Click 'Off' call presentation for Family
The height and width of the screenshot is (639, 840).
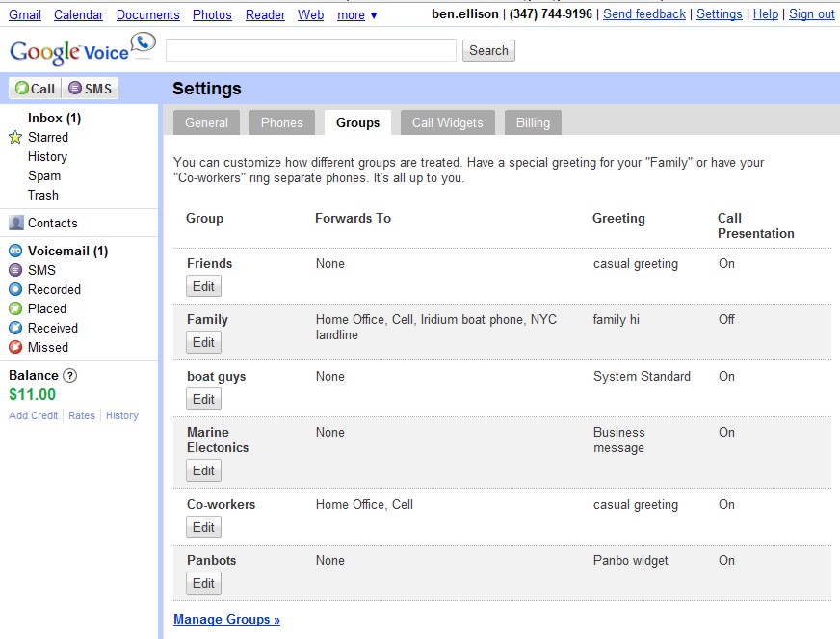click(726, 320)
